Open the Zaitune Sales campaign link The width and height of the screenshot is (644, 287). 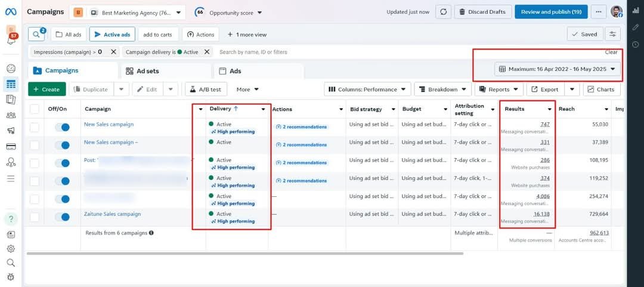point(112,214)
